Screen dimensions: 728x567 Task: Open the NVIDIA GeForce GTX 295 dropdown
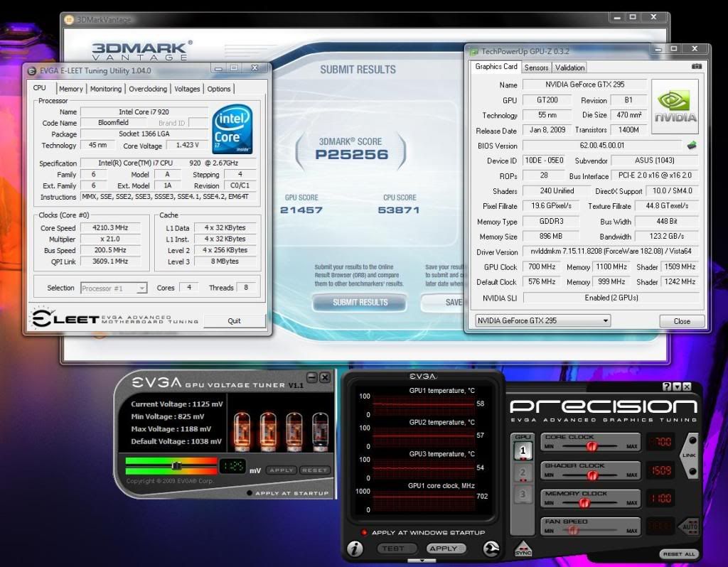(x=542, y=320)
